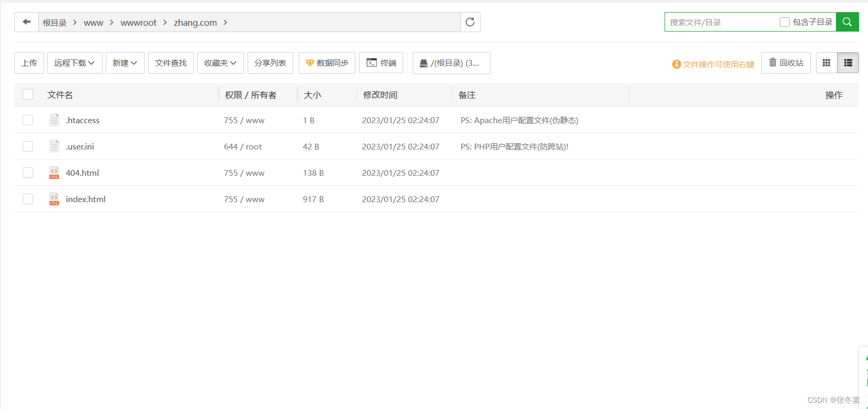The height and width of the screenshot is (409, 868).
Task: Click 42 B size value
Action: click(x=311, y=146)
